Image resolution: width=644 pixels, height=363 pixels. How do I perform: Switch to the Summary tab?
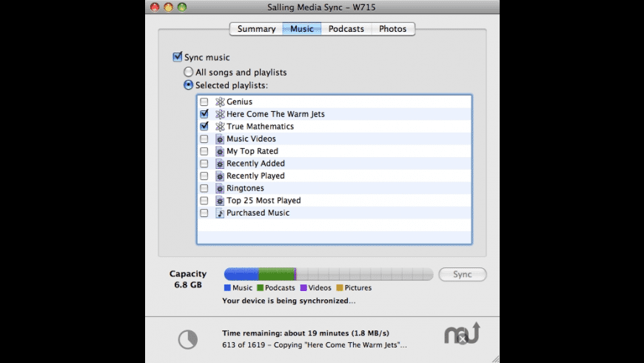[x=256, y=29]
